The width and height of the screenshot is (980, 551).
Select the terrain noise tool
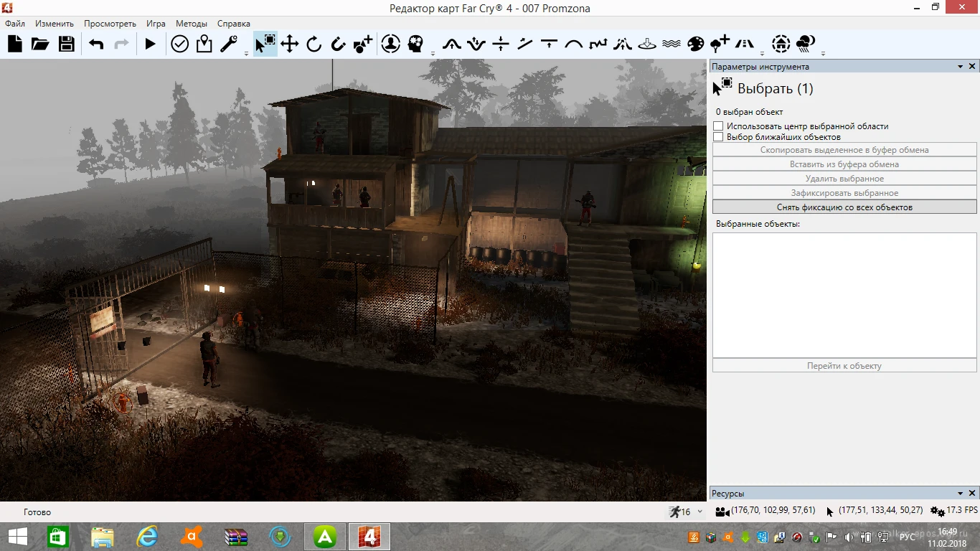coord(598,44)
